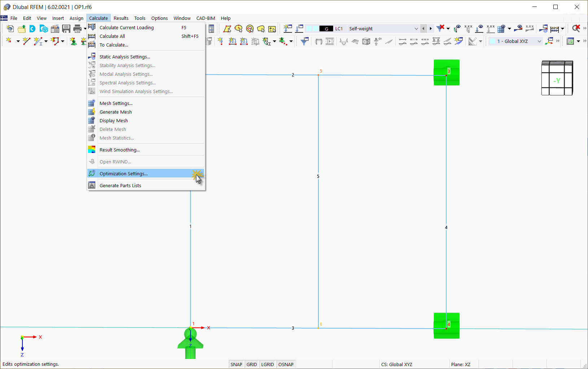Toggle SNAP in the status bar

(236, 364)
